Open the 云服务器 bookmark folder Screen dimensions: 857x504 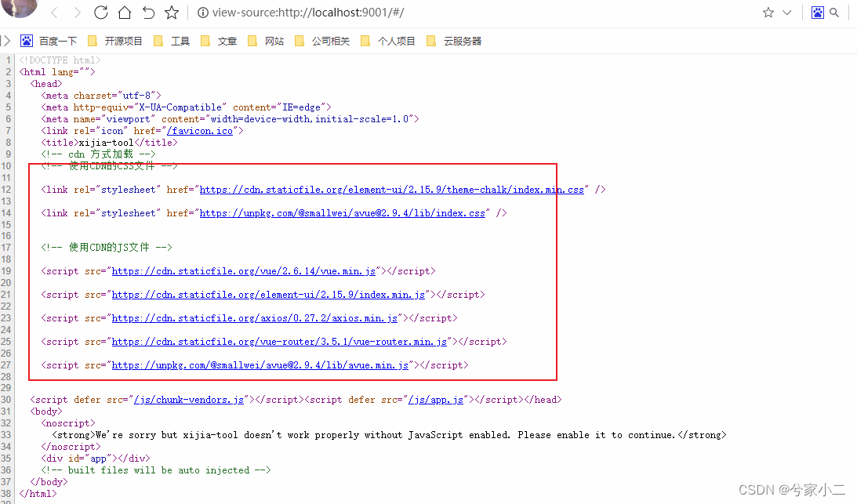point(454,41)
